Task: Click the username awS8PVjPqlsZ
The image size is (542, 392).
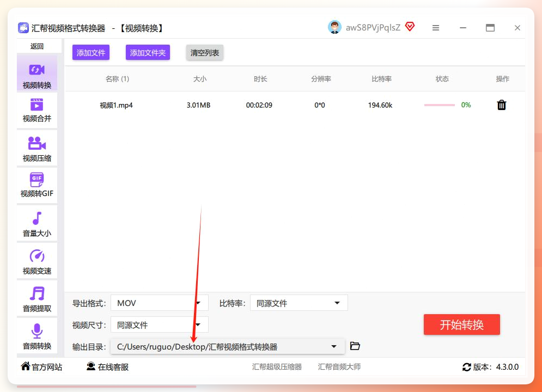Action: pos(373,28)
